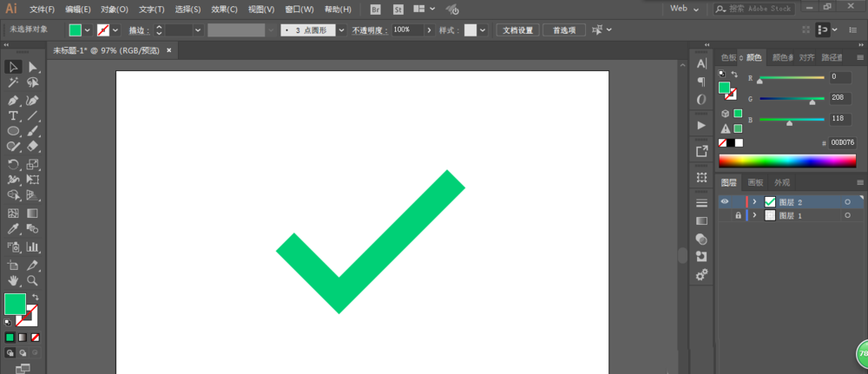Expand 图层 2 in the layers panel

[x=754, y=201]
